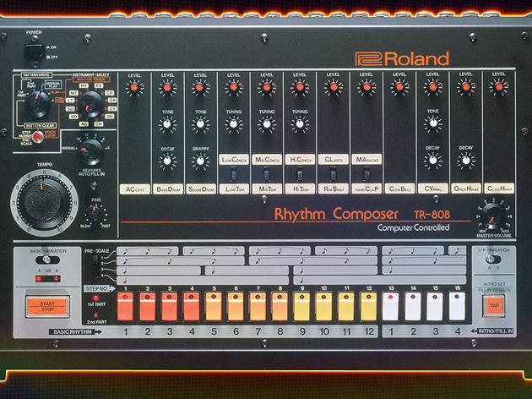Activate yellow step button 10
The height and width of the screenshot is (399, 532).
(324, 307)
